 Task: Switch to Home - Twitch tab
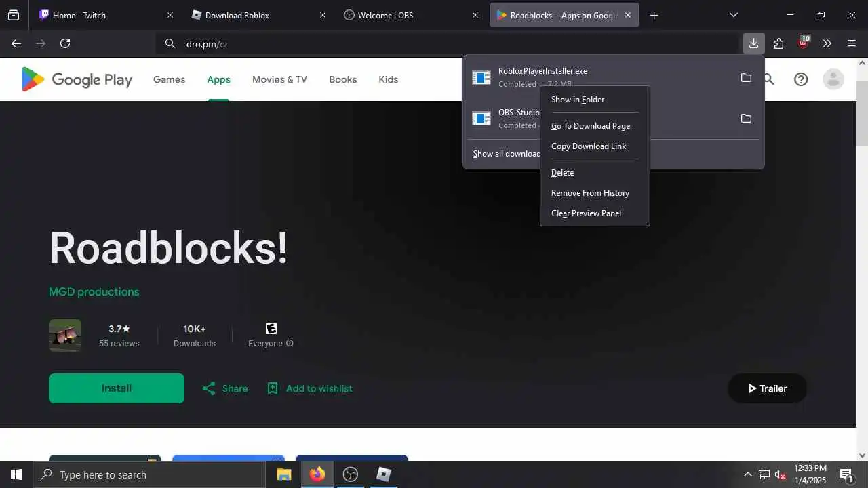(106, 15)
